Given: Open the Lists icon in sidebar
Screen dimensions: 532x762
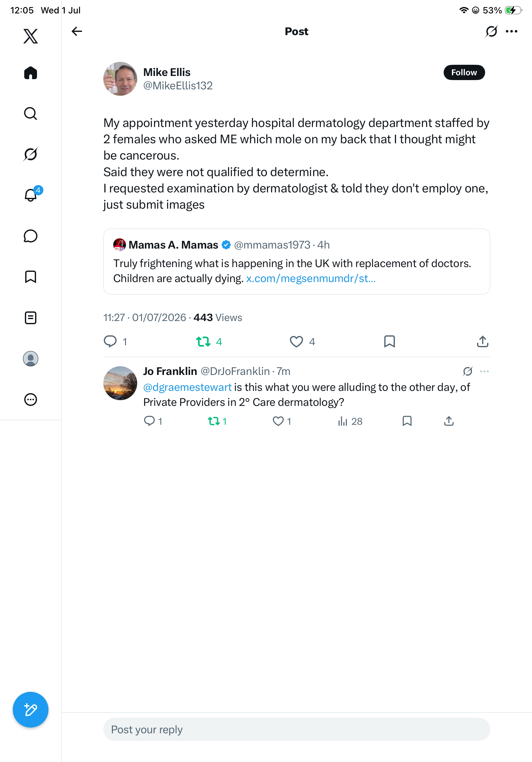Looking at the screenshot, I should (31, 317).
